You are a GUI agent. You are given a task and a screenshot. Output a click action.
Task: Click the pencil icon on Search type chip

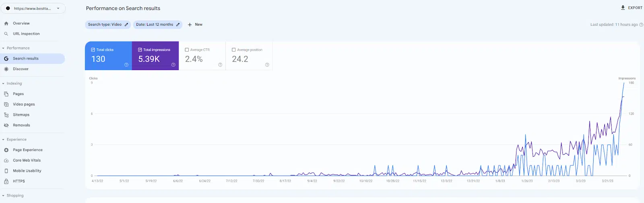point(126,25)
